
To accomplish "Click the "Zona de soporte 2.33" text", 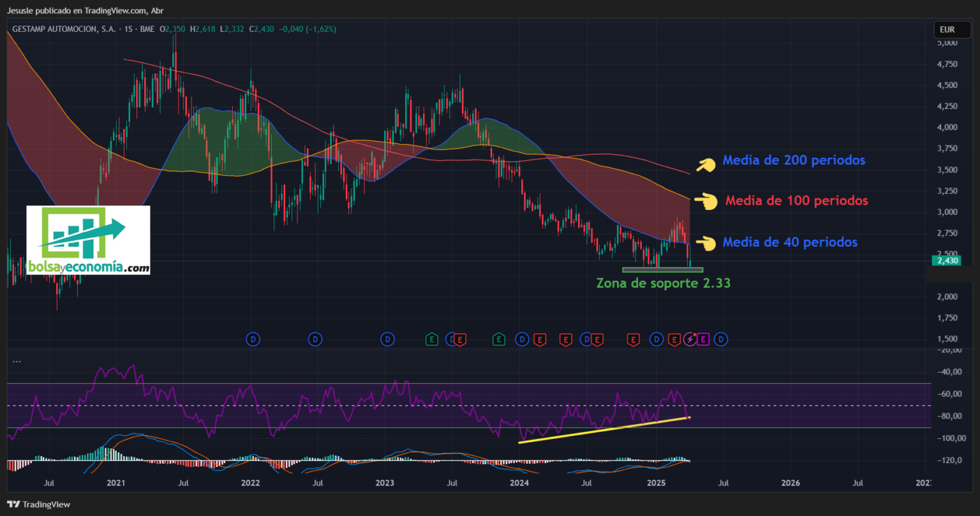I will point(663,283).
